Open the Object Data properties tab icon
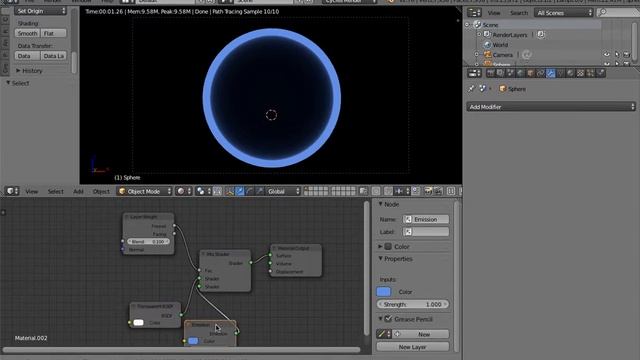This screenshot has height=360, width=640. tap(560, 73)
